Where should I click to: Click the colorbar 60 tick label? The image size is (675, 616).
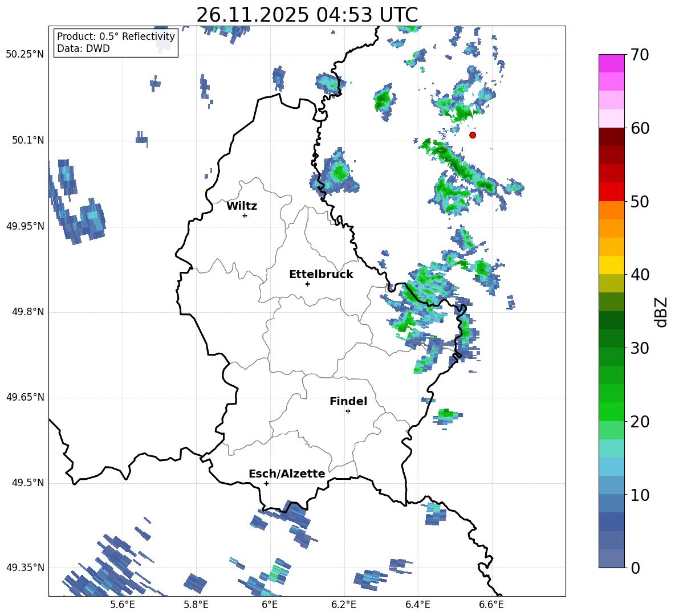tap(640, 128)
